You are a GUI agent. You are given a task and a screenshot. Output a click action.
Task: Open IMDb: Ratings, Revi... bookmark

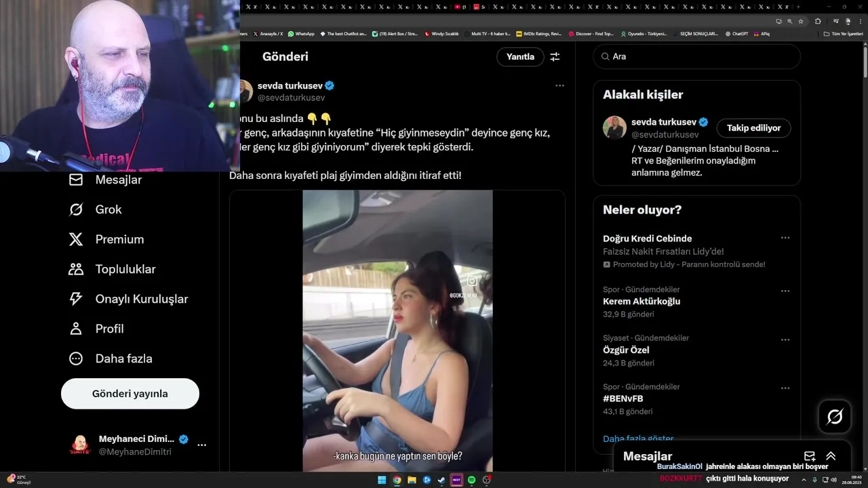pyautogui.click(x=539, y=33)
